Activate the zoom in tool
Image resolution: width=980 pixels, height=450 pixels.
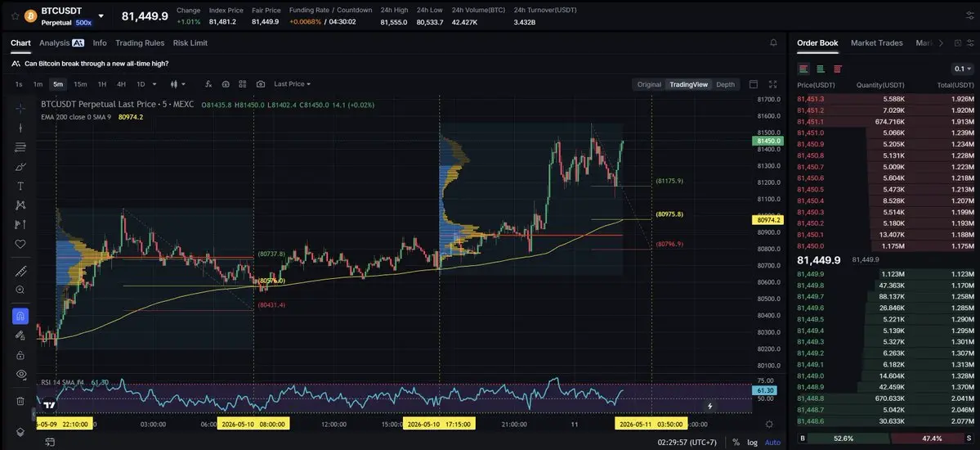pos(20,290)
